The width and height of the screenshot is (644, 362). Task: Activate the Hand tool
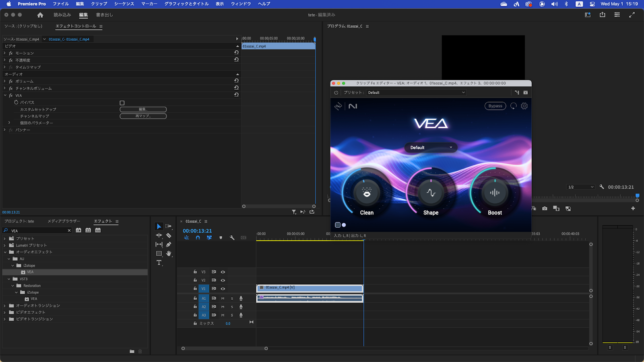(x=169, y=253)
